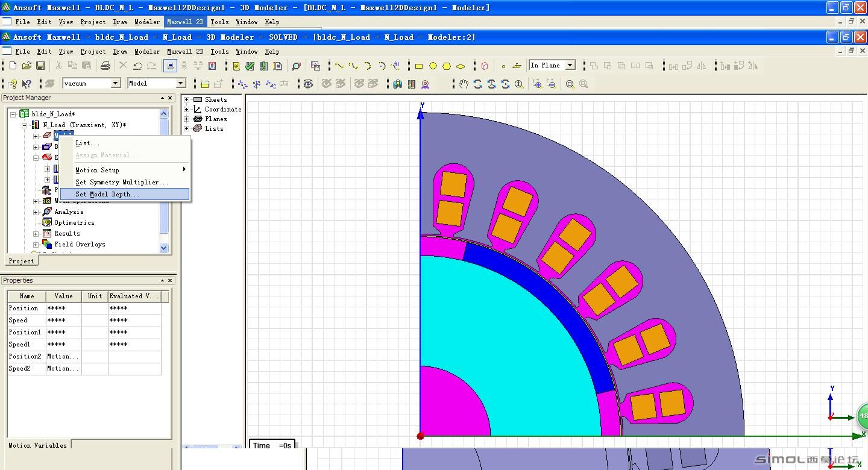Viewport: 868px width, 470px height.
Task: Click the Select objects mode icon
Action: point(171,66)
